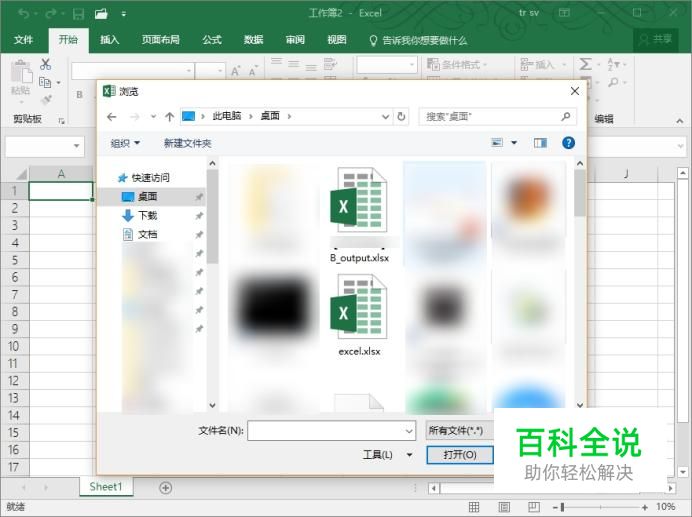Click the Copy icon in ribbon
The width and height of the screenshot is (692, 517).
(x=45, y=82)
